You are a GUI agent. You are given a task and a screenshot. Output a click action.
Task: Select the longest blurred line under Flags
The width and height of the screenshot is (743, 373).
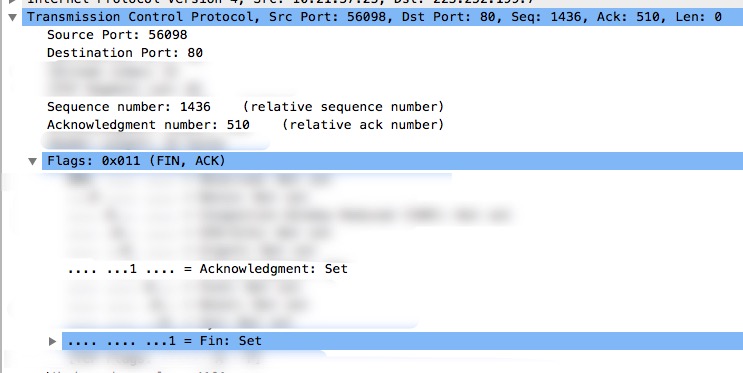(288, 215)
